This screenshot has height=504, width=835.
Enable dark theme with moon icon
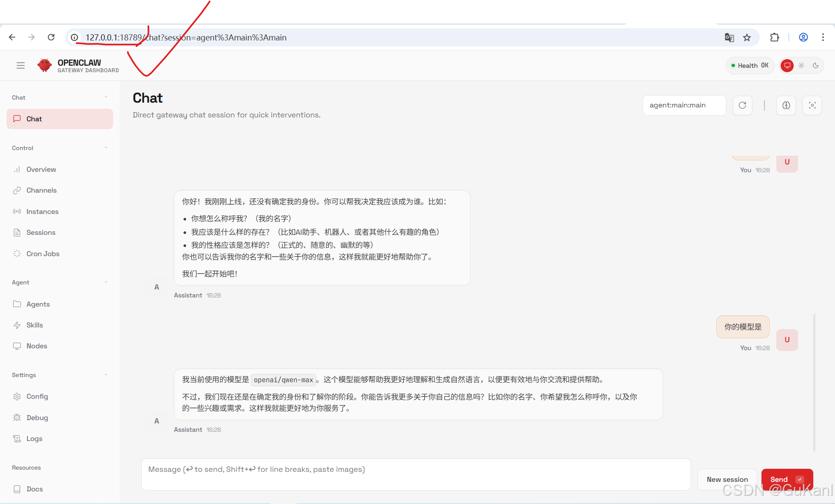point(815,66)
